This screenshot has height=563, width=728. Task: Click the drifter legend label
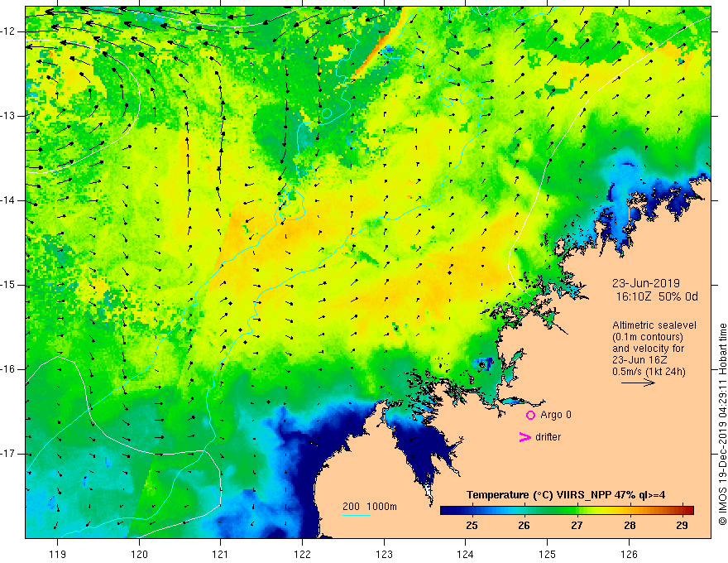[x=548, y=437]
